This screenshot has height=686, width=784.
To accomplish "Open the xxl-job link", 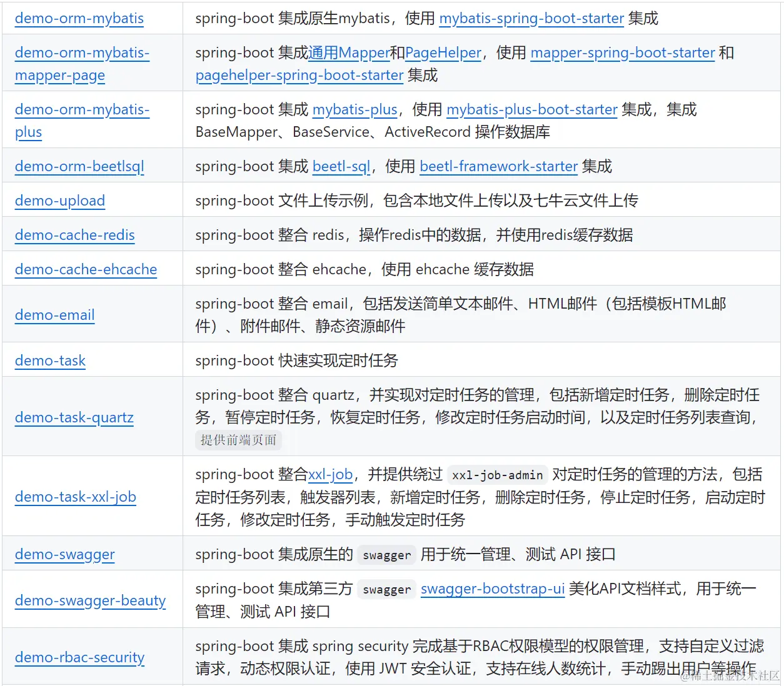I will click(331, 474).
